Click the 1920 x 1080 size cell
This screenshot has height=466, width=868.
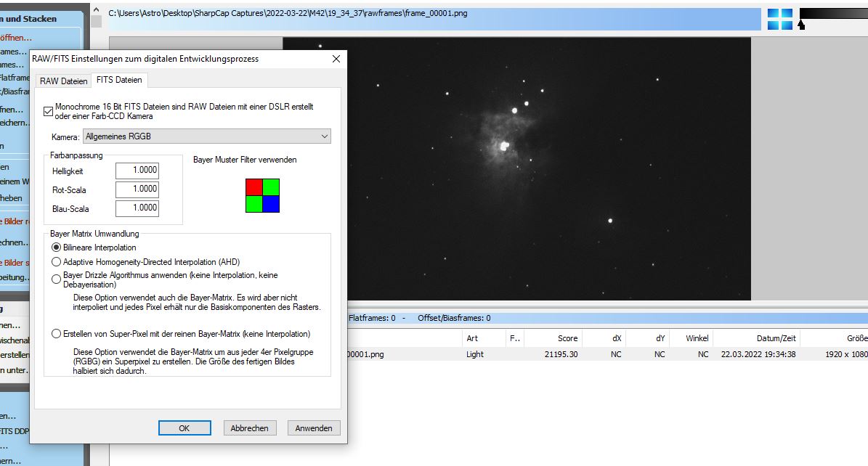(x=846, y=354)
